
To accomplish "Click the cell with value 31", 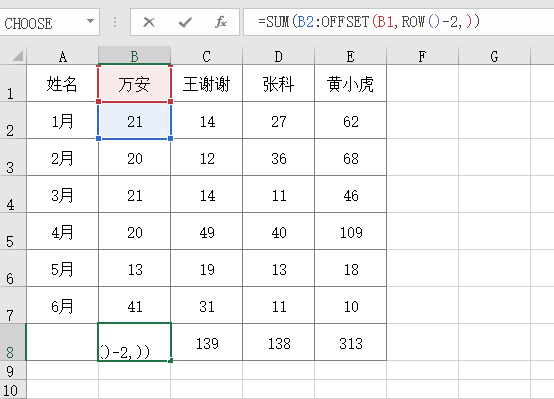I will pyautogui.click(x=207, y=306).
